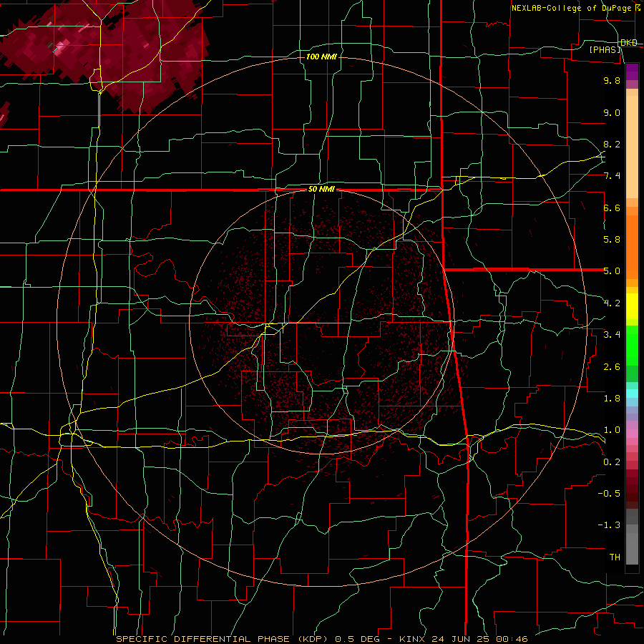Click the 8.2 value on the legend
The image size is (644, 644).
click(612, 144)
